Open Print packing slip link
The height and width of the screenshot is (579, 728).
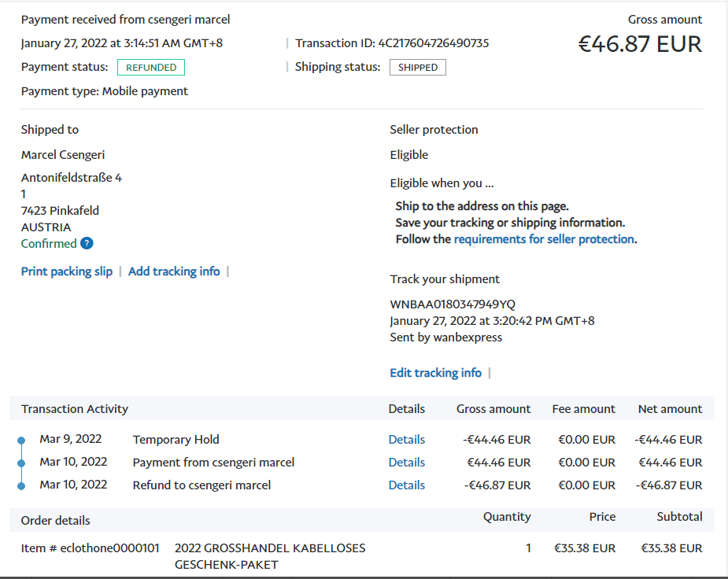click(67, 271)
